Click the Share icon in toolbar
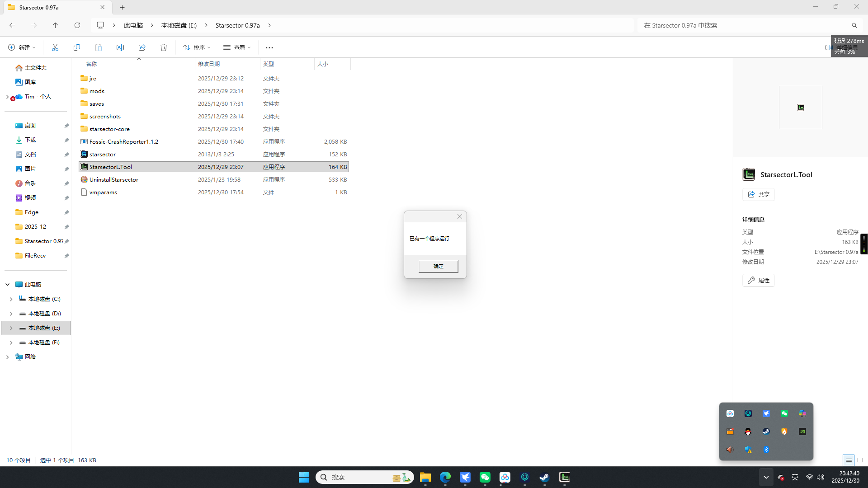This screenshot has width=868, height=488. [142, 47]
